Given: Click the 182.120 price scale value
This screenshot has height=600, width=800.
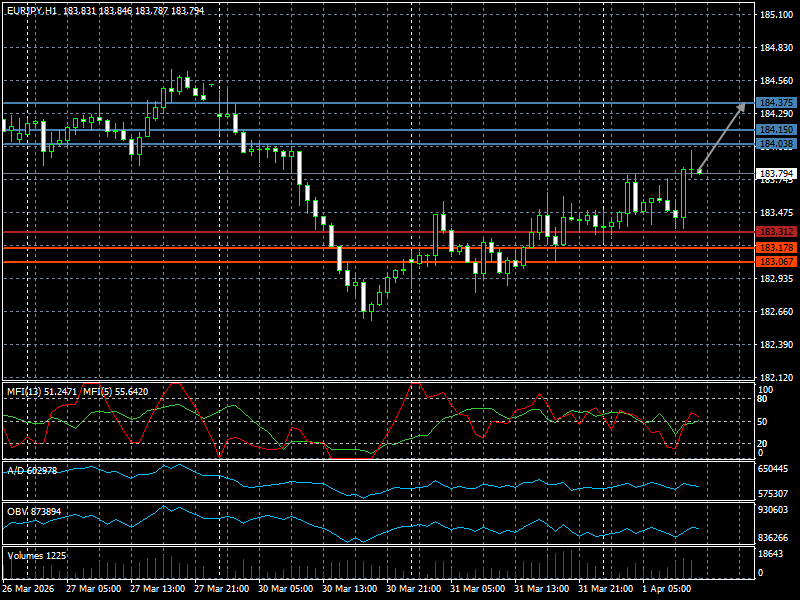Looking at the screenshot, I should tap(775, 378).
